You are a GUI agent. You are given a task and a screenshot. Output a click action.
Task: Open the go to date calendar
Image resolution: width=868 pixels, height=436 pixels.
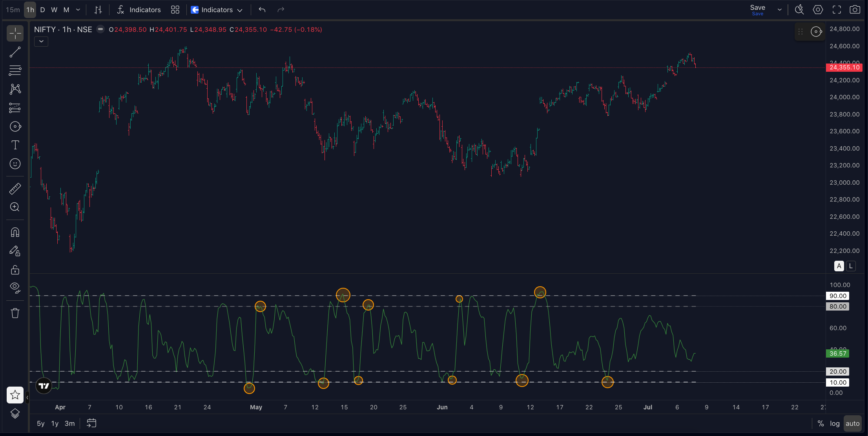[x=91, y=423]
